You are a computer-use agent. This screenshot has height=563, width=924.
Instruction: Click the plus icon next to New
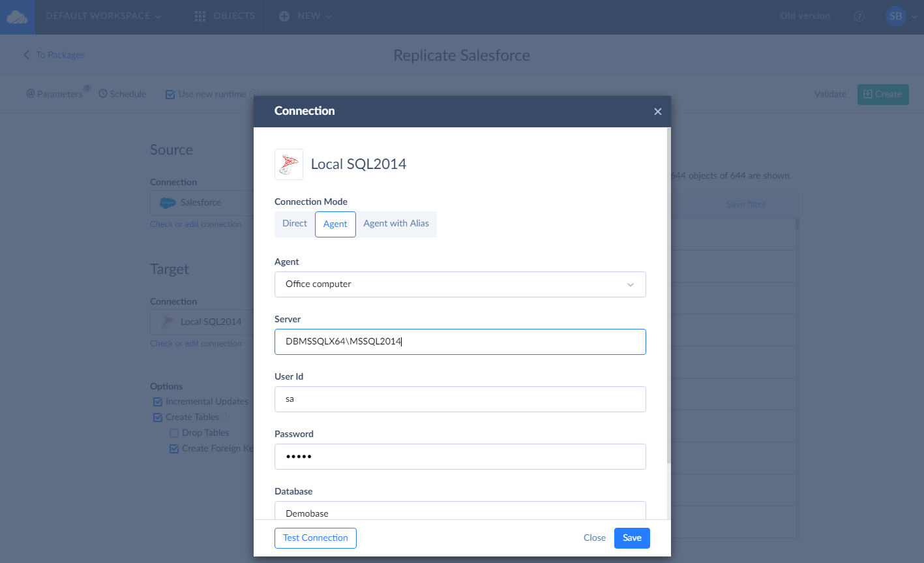[284, 16]
